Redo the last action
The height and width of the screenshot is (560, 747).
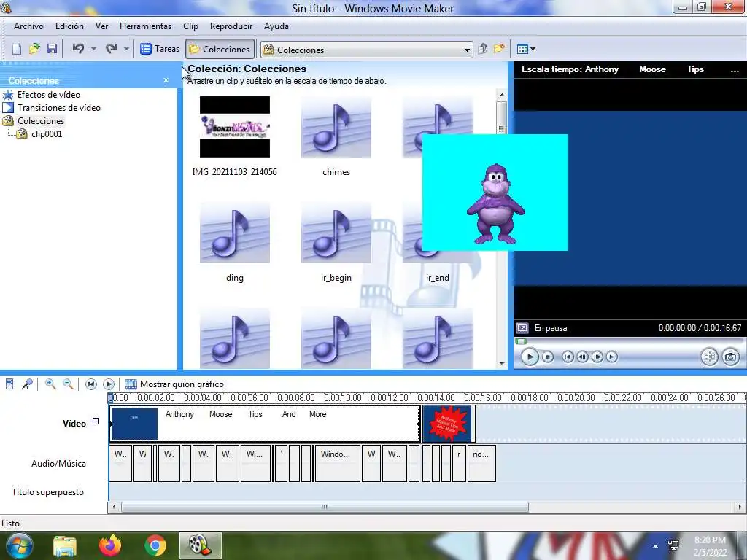tap(111, 49)
